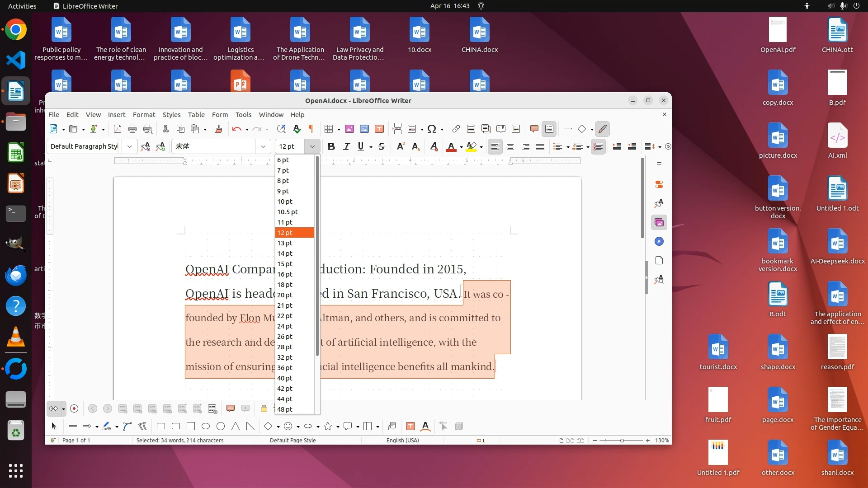Image resolution: width=868 pixels, height=488 pixels.
Task: Select the Ellipse drawing tool
Action: (206, 426)
